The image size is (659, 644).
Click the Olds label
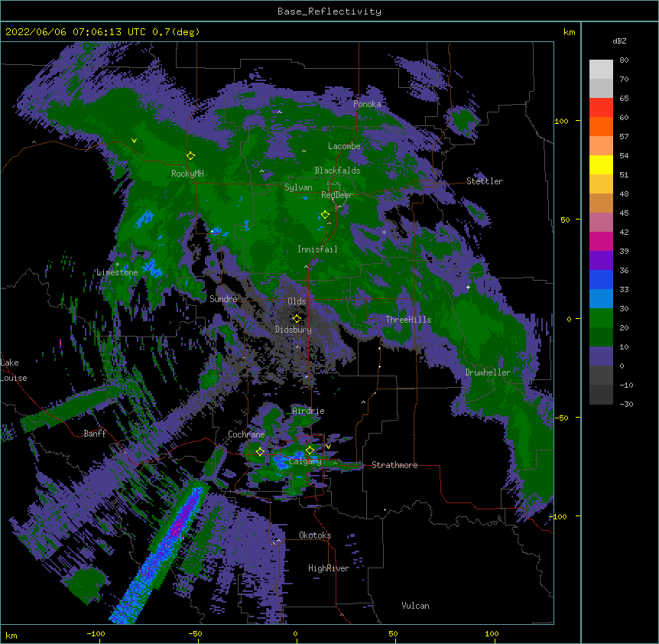(x=297, y=301)
